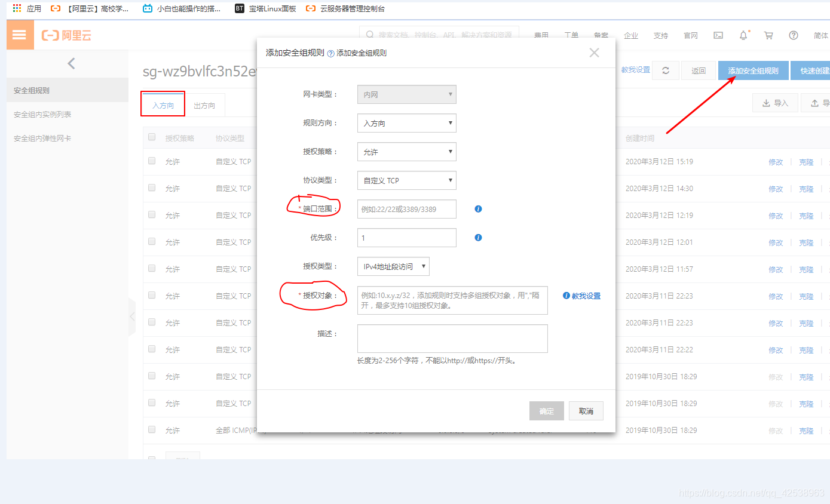The height and width of the screenshot is (504, 830).
Task: Check the rule row created 2020年3月12日 11:57
Action: (152, 268)
